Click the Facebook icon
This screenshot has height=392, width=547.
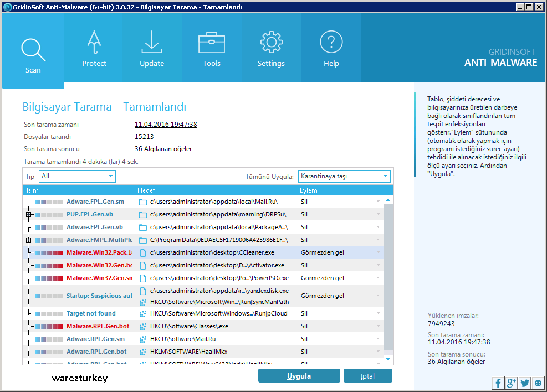[498, 383]
